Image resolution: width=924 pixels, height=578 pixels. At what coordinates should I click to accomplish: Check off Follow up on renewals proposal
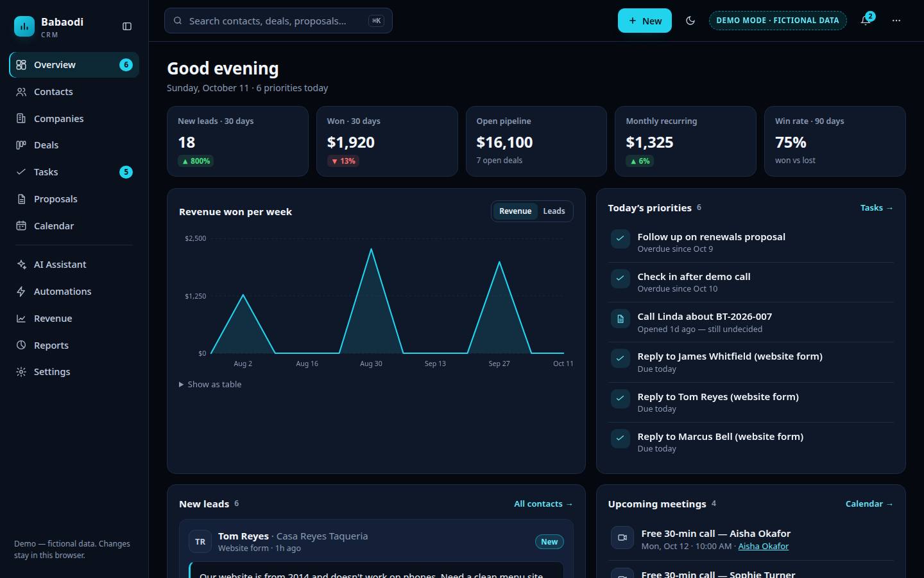pyautogui.click(x=620, y=239)
